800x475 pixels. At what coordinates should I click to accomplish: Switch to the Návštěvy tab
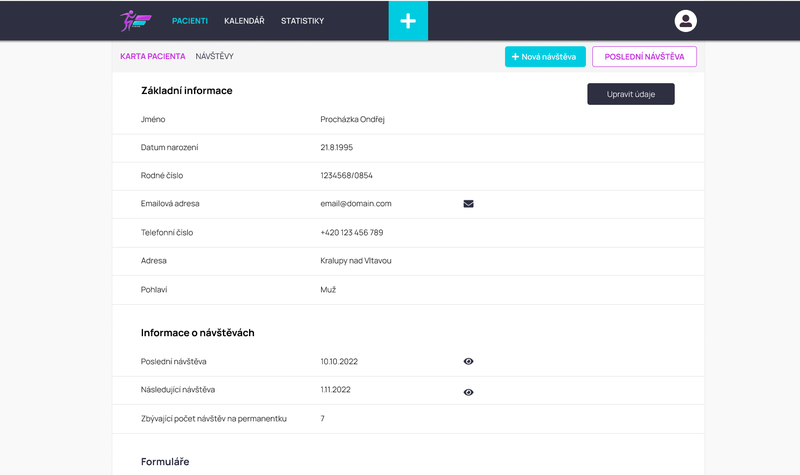coord(214,57)
